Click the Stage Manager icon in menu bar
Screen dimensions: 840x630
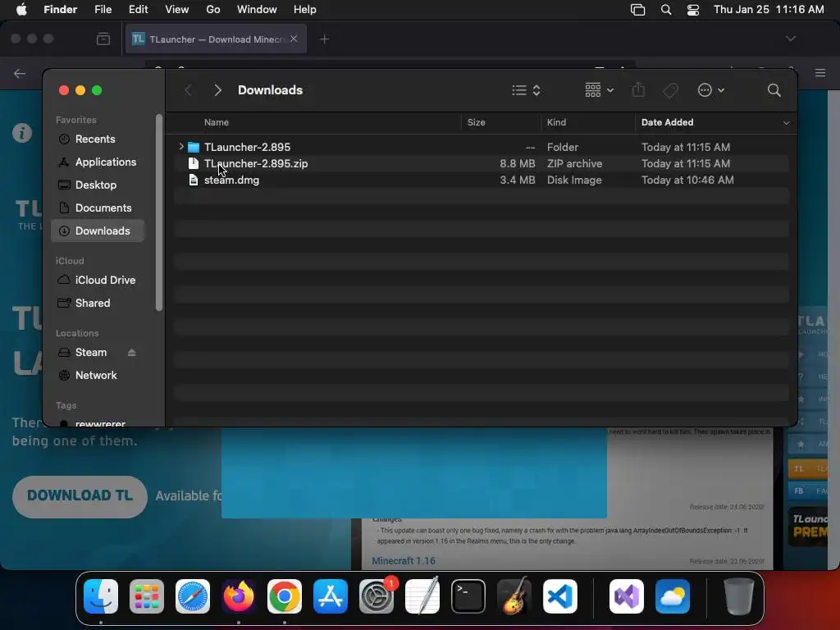point(637,10)
